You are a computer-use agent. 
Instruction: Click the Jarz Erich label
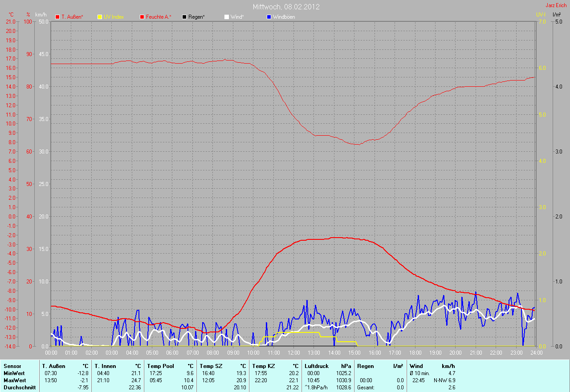click(x=556, y=5)
